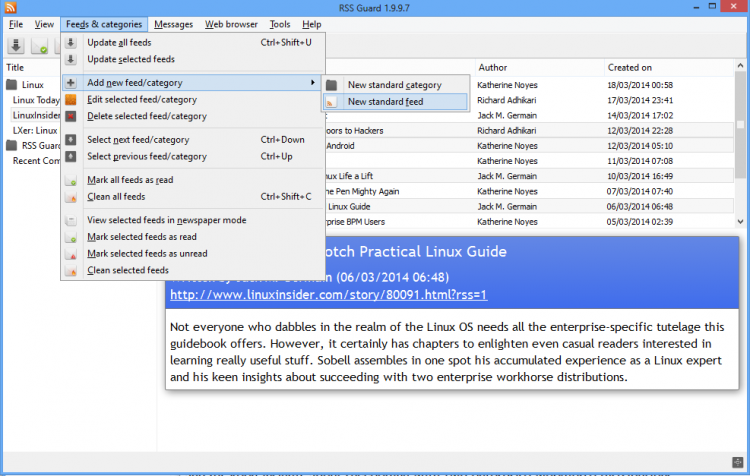Click the status bar icon at bottom right
The width and height of the screenshot is (750, 476).
click(737, 462)
